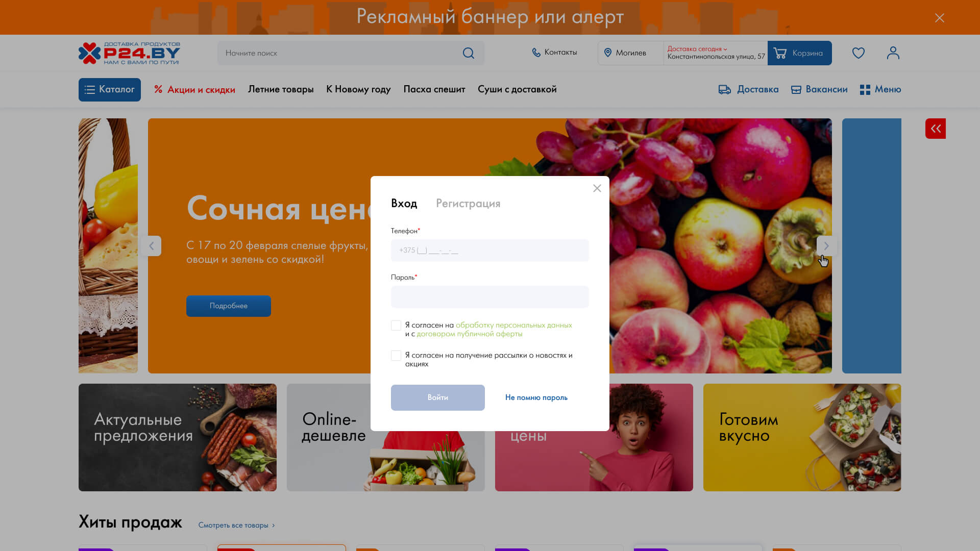Open the Каталог menu
The height and width of the screenshot is (551, 980).
[110, 90]
